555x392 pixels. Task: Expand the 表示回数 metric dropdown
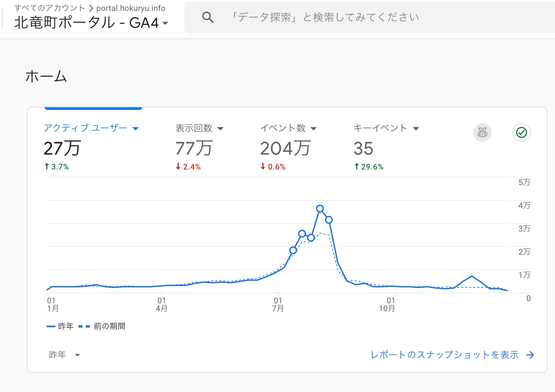(x=220, y=128)
